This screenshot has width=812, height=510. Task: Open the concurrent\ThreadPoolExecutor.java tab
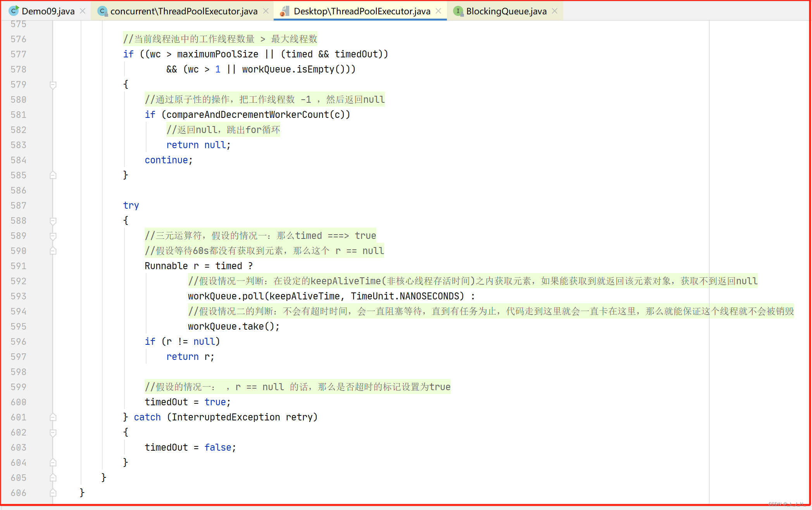184,11
